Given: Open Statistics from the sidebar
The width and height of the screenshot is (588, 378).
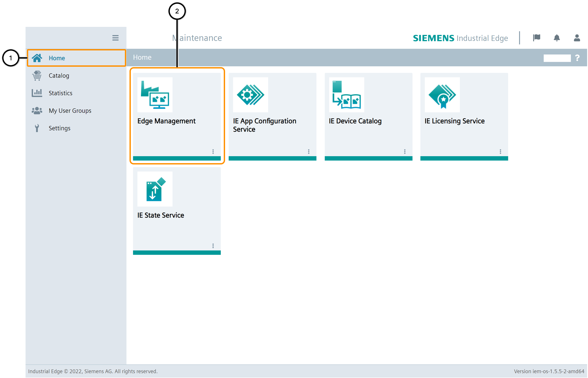Looking at the screenshot, I should [x=60, y=93].
